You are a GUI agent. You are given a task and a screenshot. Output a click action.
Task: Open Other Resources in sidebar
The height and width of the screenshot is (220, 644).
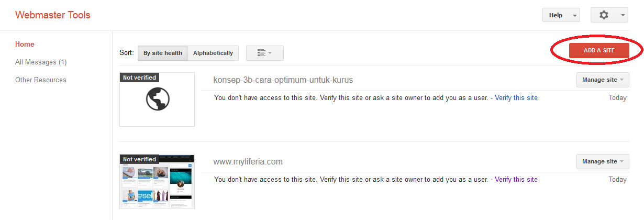[x=41, y=80]
